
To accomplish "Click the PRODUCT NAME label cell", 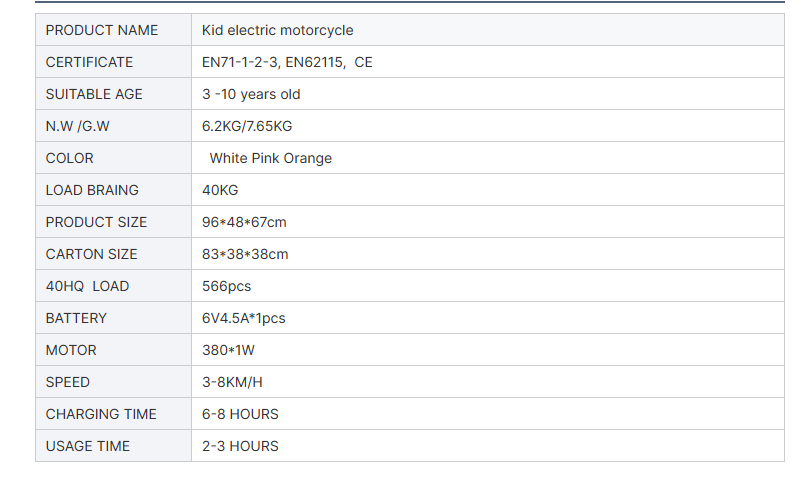I will point(102,30).
